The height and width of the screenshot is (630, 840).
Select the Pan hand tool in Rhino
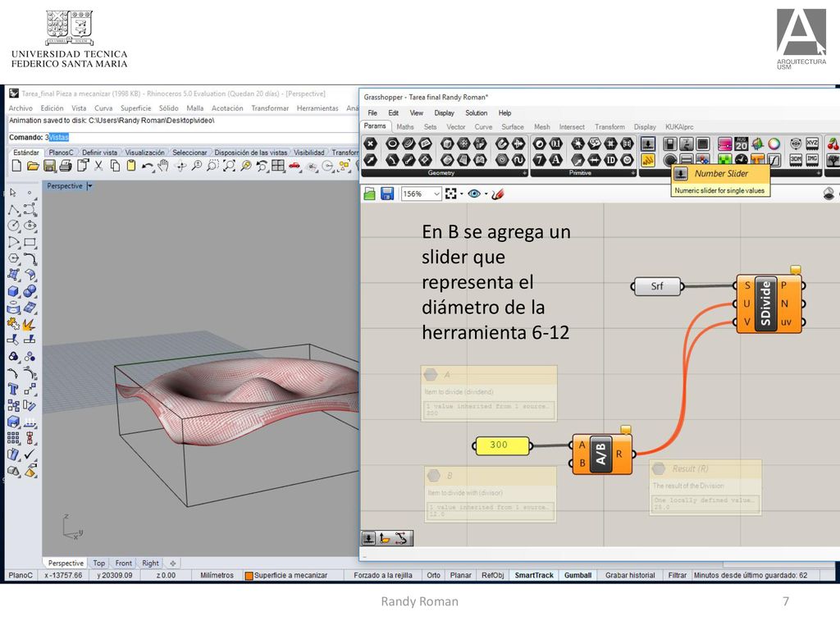point(163,166)
